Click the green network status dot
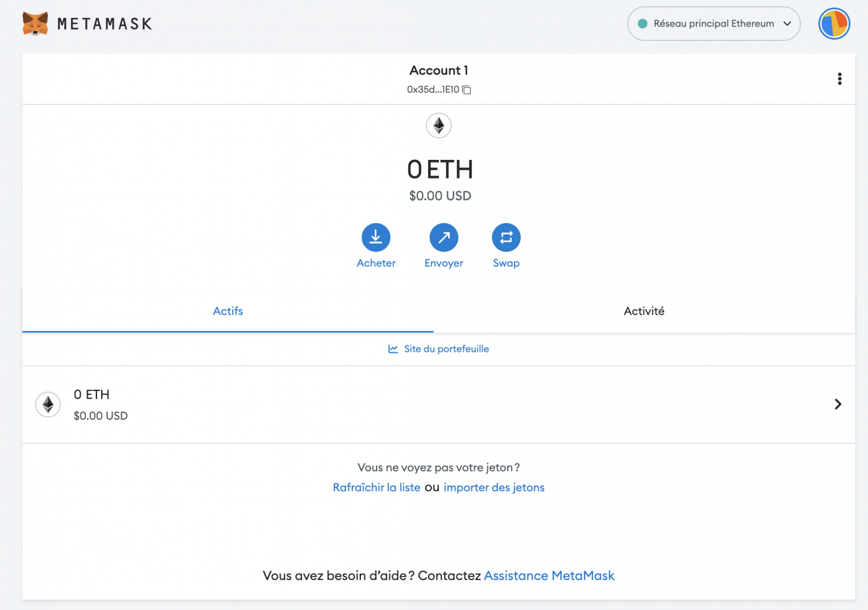This screenshot has height=610, width=868. pos(642,24)
